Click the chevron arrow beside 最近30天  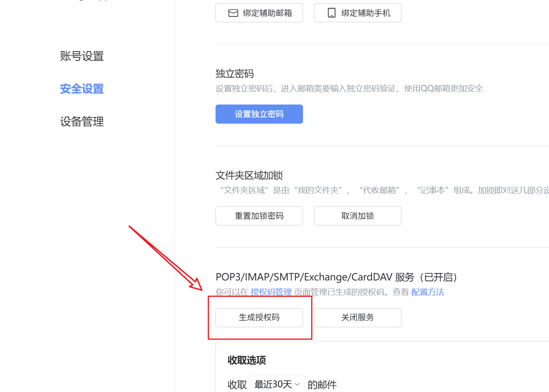(297, 384)
